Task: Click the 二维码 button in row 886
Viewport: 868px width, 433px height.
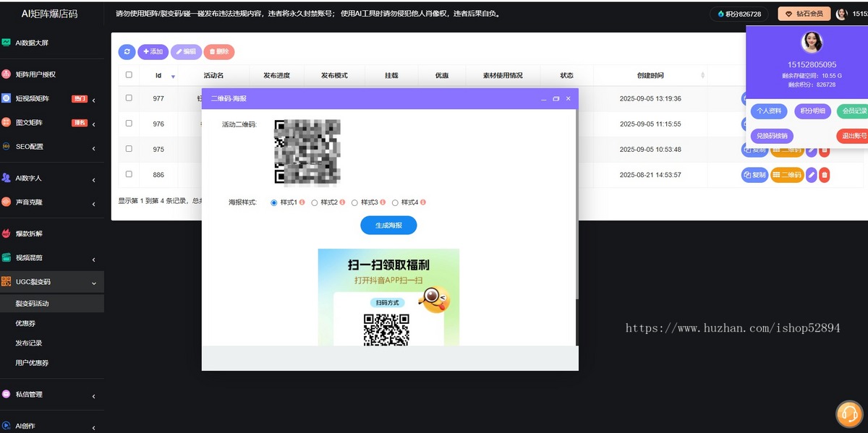Action: (787, 175)
